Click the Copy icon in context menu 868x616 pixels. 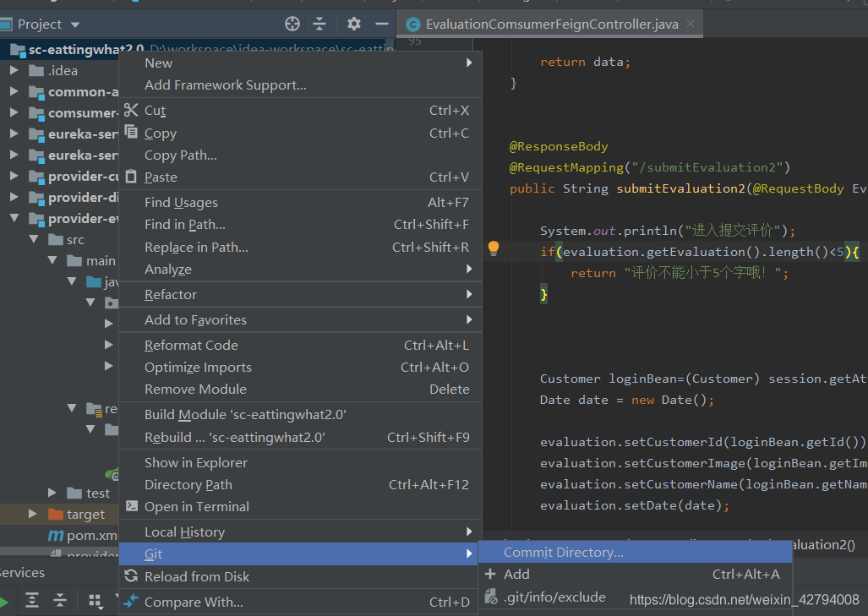131,133
